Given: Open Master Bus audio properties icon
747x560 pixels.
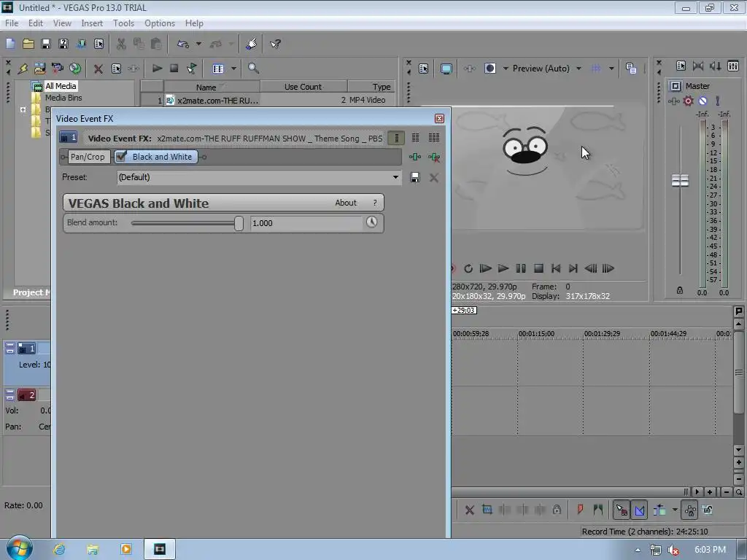Looking at the screenshot, I should pos(681,66).
